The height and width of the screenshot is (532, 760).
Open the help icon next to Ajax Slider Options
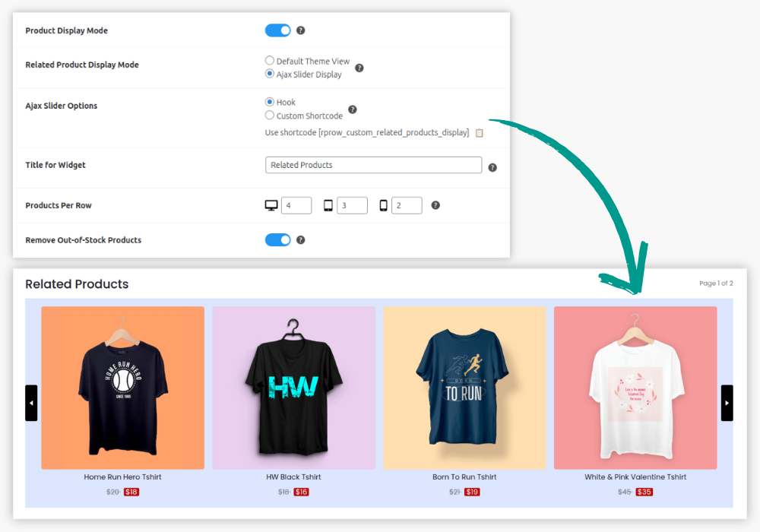[x=353, y=109]
